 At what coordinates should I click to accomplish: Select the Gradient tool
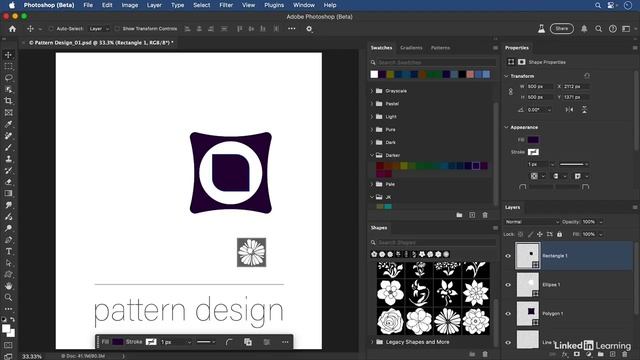pos(9,193)
